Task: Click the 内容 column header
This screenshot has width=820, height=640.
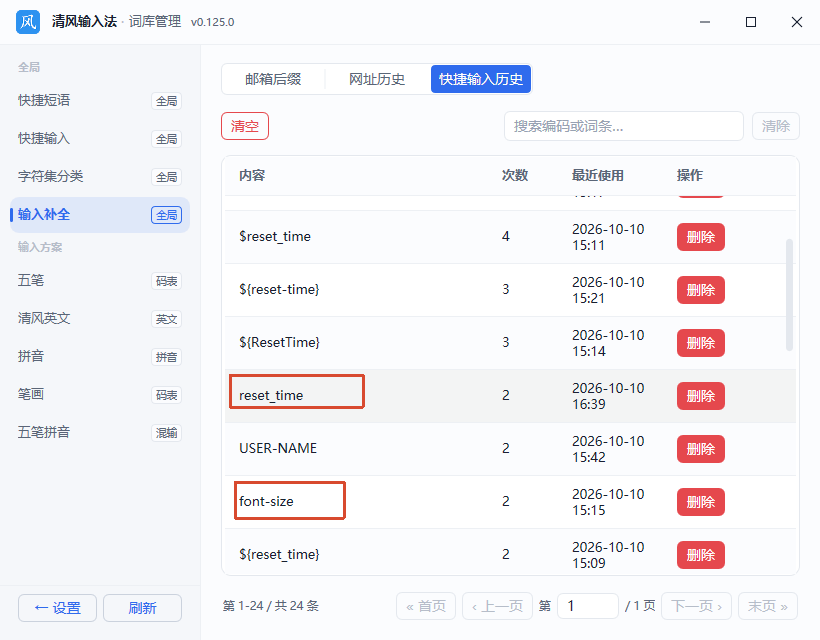Action: point(252,175)
